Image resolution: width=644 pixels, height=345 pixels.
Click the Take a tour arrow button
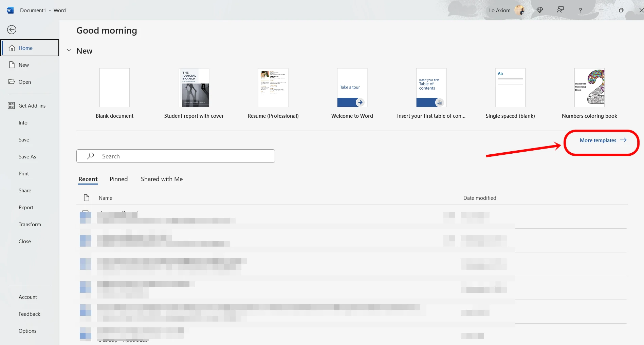point(360,102)
